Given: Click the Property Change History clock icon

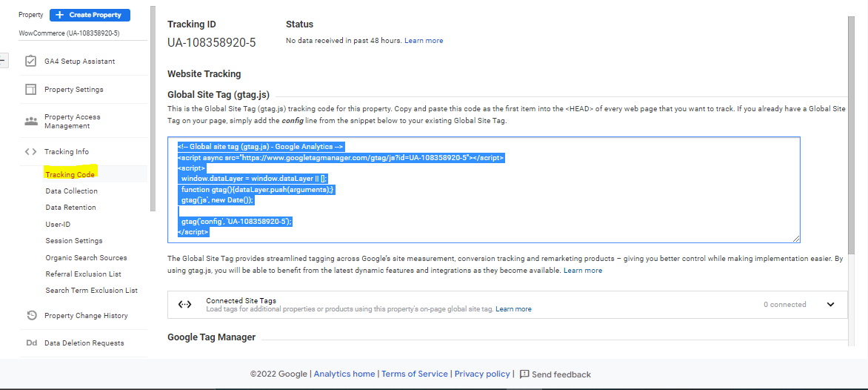Looking at the screenshot, I should 32,315.
